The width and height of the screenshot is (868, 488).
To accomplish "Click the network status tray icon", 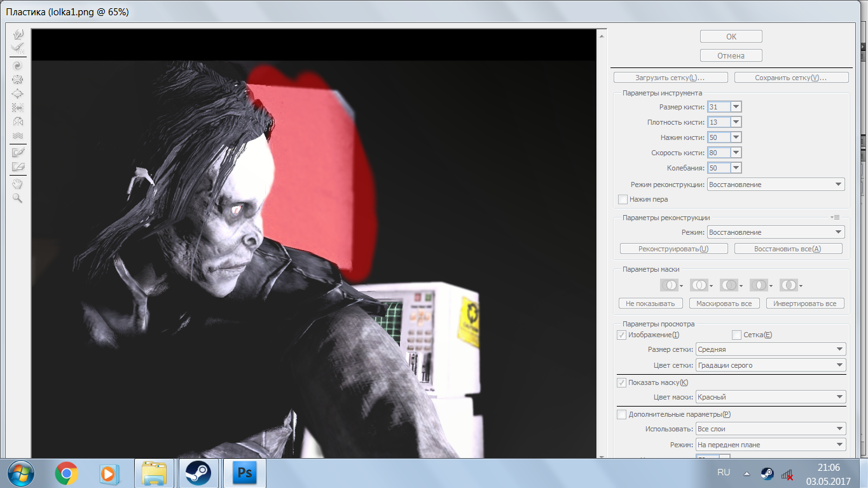I will coord(787,474).
